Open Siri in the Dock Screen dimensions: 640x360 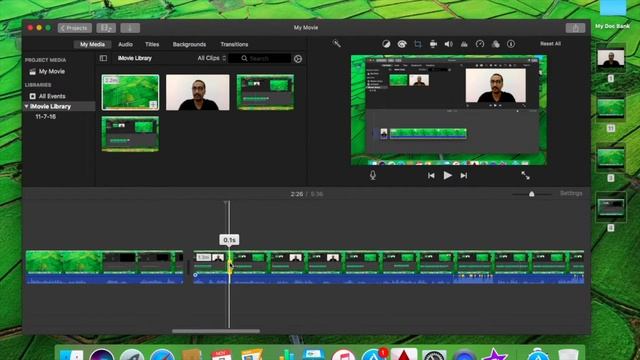point(102,354)
